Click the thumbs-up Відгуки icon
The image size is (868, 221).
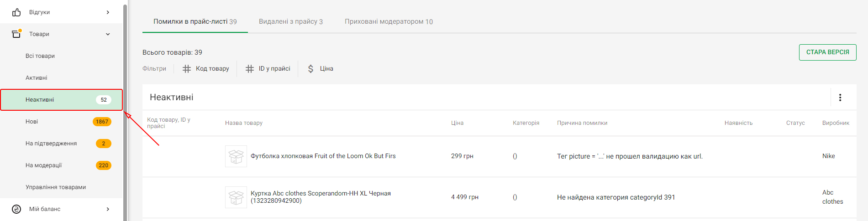tap(16, 12)
